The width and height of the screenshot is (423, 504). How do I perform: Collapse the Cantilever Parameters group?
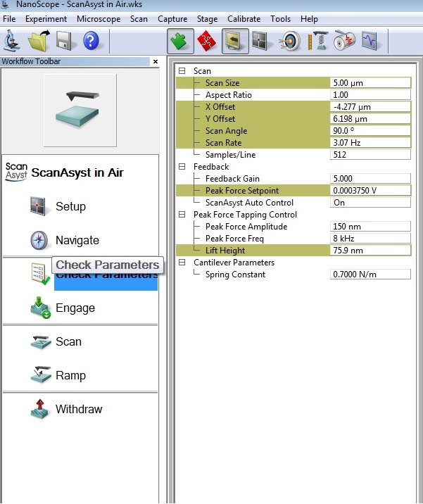(x=182, y=263)
